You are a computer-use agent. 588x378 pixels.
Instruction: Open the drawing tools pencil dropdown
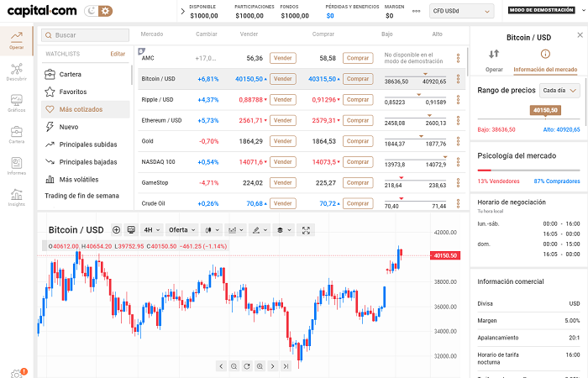tap(260, 230)
